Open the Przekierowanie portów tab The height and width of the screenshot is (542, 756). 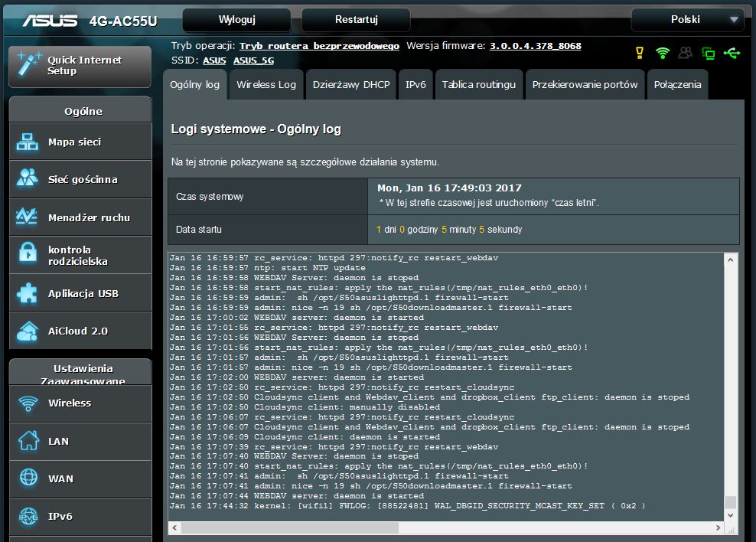pyautogui.click(x=585, y=84)
